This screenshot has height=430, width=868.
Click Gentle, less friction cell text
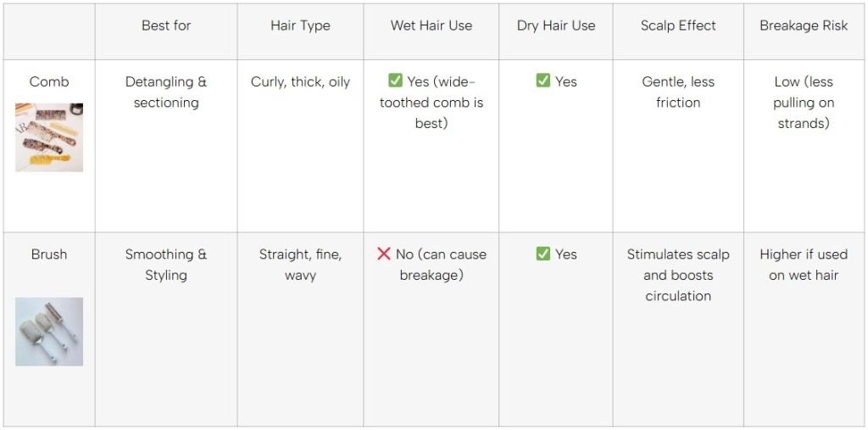(678, 92)
